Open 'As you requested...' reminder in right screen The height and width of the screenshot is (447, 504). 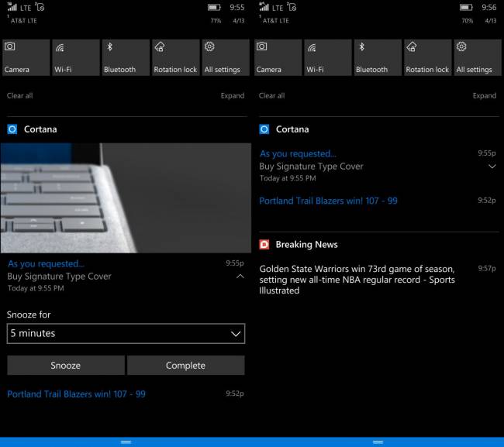[298, 154]
